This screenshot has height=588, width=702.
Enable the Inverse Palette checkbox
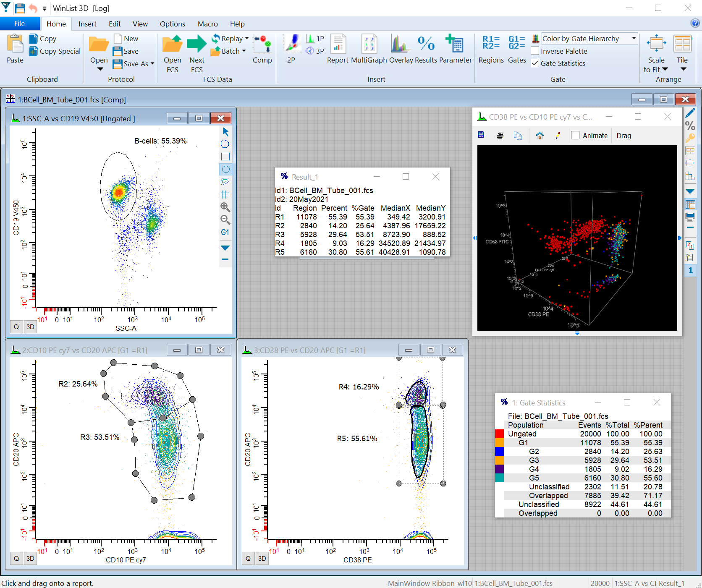coord(535,51)
